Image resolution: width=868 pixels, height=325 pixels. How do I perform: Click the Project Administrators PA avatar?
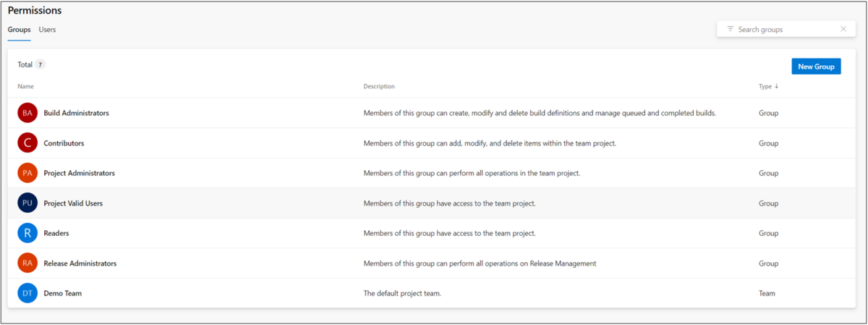pyautogui.click(x=27, y=173)
